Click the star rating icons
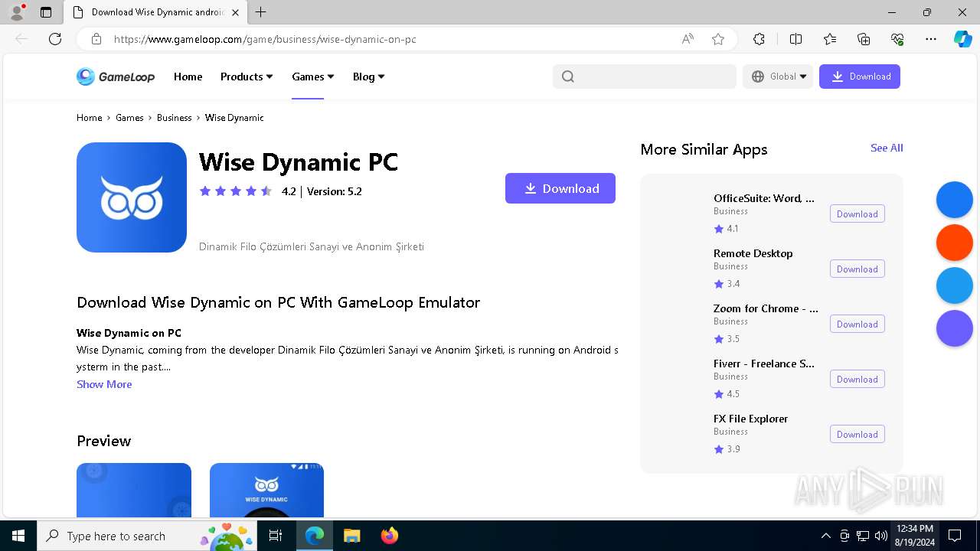 tap(236, 191)
